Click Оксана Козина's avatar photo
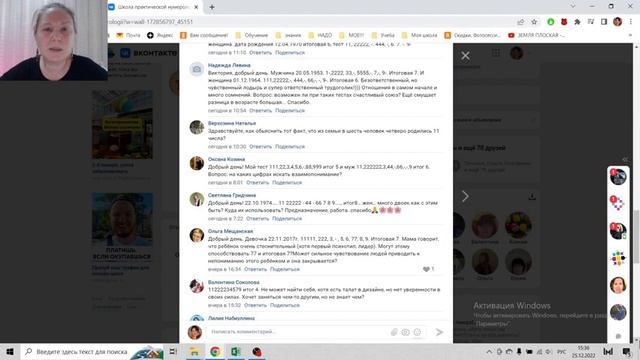This screenshot has height=360, width=640. [x=197, y=163]
